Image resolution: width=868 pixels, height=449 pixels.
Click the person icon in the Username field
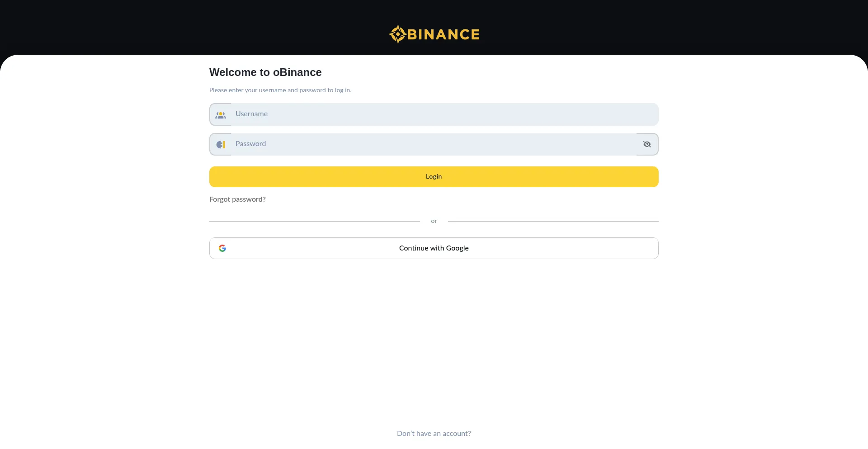click(221, 115)
